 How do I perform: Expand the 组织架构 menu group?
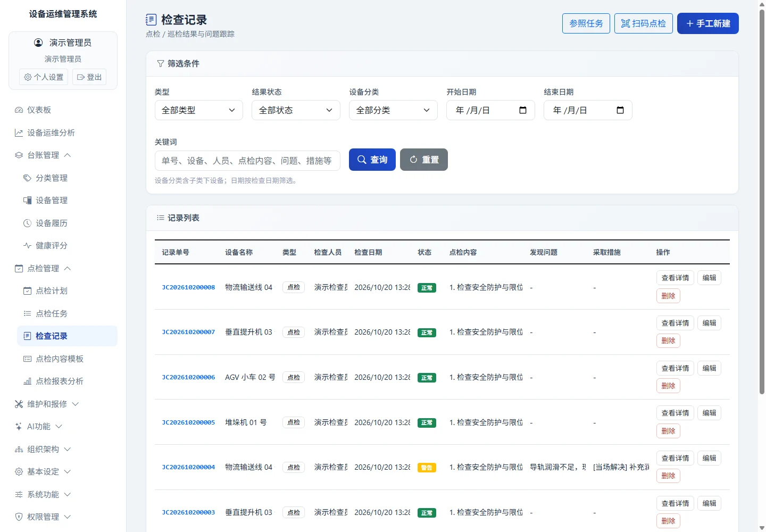click(x=63, y=449)
